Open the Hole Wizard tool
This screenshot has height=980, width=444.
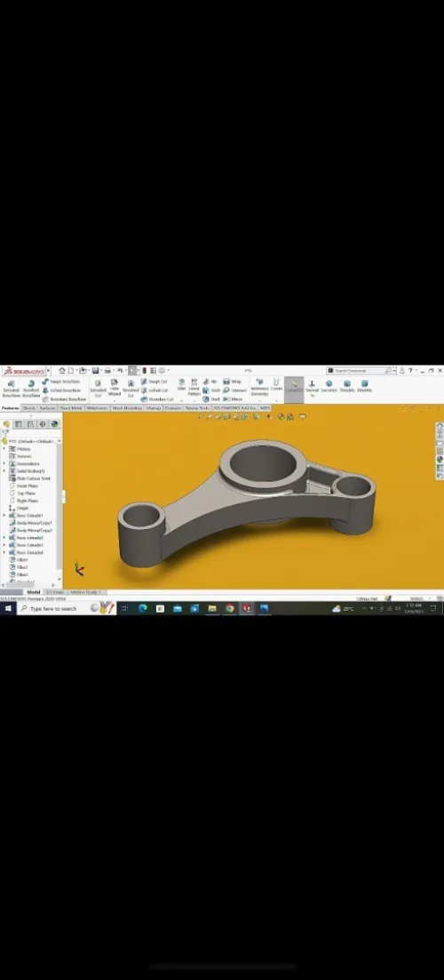(x=115, y=388)
